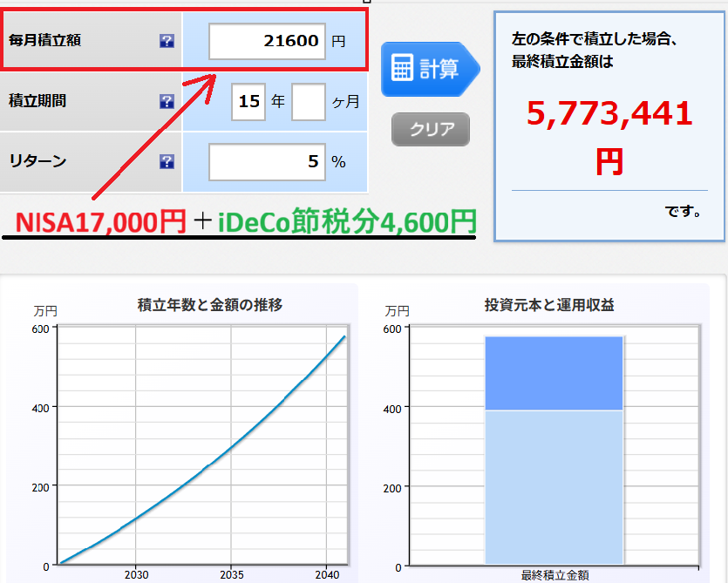Image resolution: width=728 pixels, height=583 pixels.
Task: Focus the monthly amount field showing 21600
Action: (267, 41)
